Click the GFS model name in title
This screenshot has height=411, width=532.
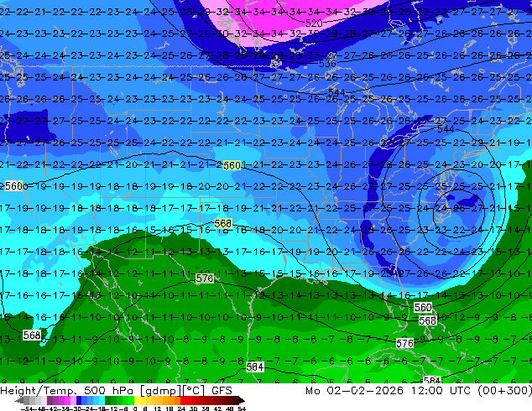222,391
